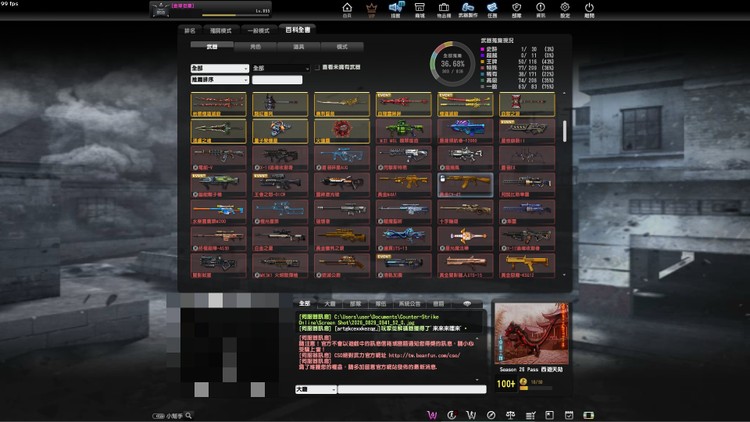
Task: Open the second dark 全部 dropdown
Action: point(281,68)
